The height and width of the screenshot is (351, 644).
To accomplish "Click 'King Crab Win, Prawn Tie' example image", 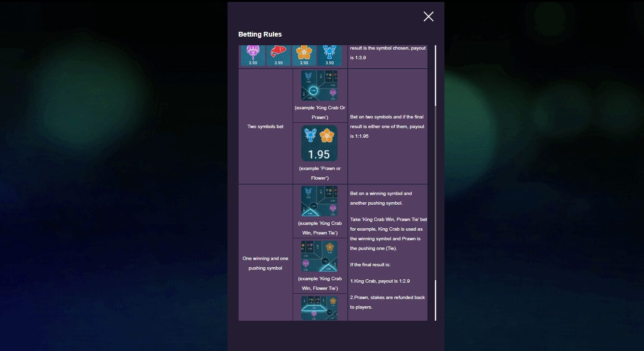I will (x=319, y=201).
